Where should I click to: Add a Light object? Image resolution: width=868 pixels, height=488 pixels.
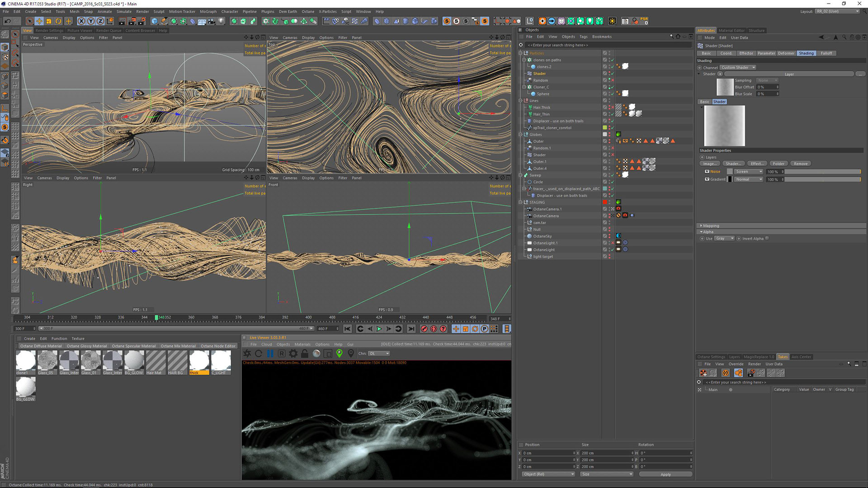coord(221,21)
